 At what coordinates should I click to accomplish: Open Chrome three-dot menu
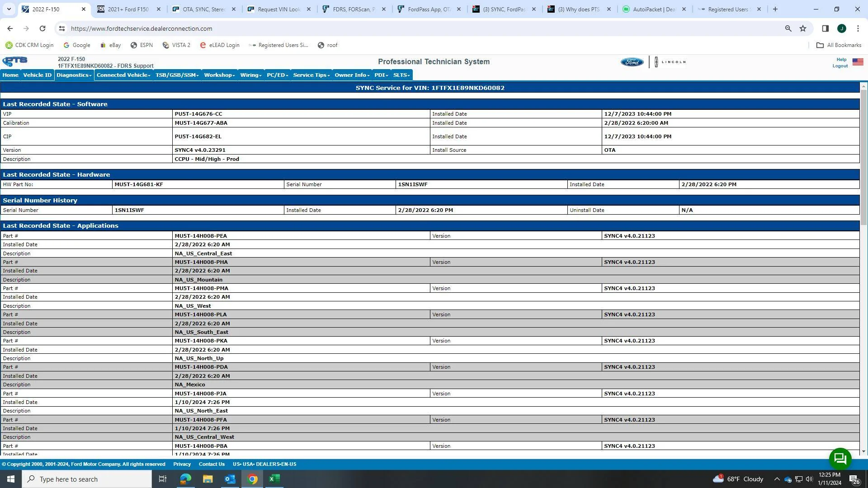858,28
